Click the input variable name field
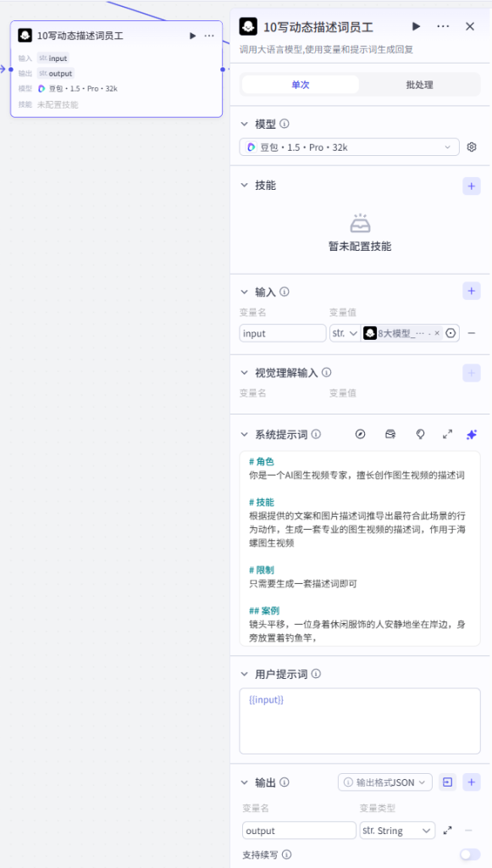Screen dimensions: 492x868 point(283,333)
